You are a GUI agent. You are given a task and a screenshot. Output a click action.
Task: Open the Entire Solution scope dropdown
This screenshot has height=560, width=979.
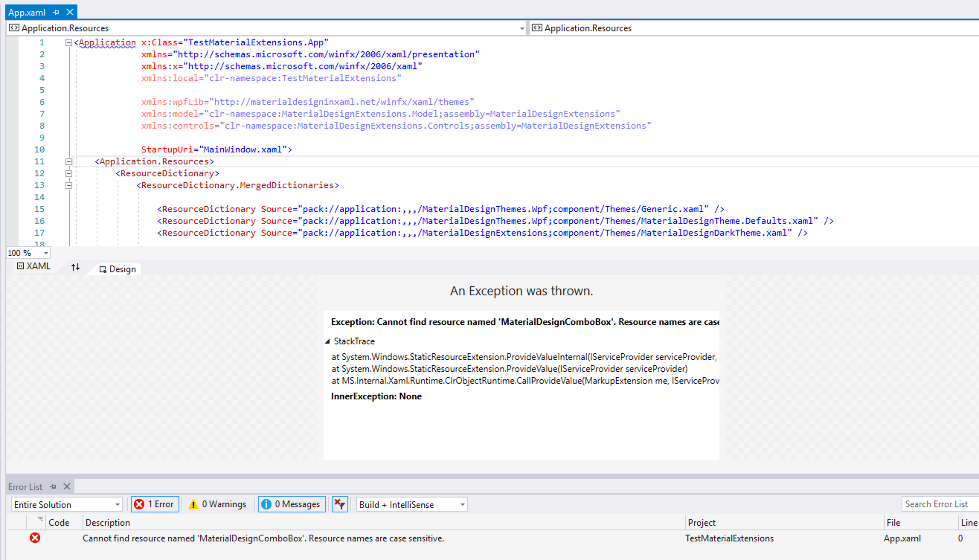click(117, 505)
